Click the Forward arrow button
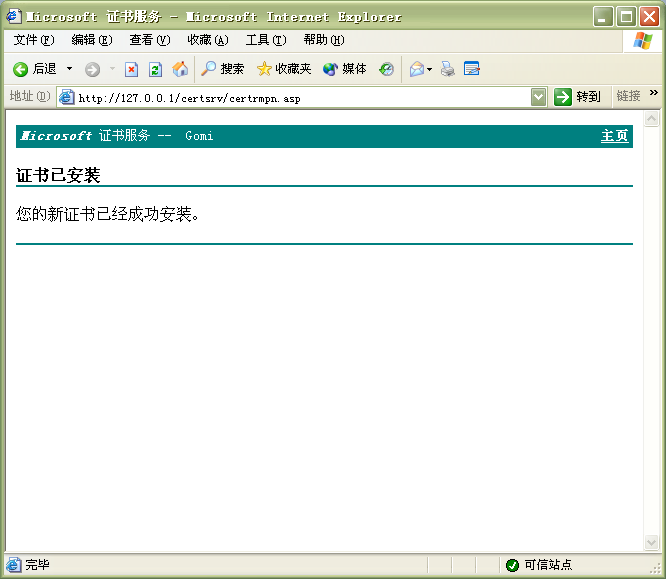The image size is (666, 579). tap(92, 69)
